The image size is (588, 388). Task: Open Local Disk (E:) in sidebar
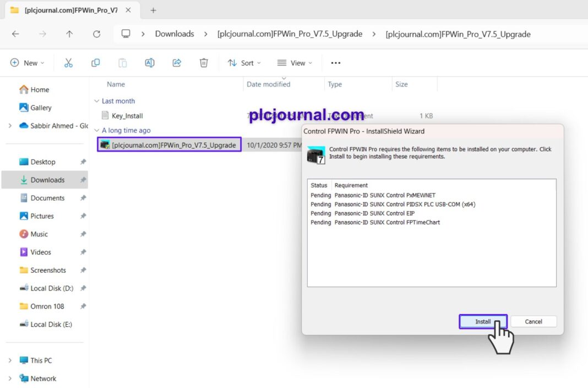[x=51, y=324]
